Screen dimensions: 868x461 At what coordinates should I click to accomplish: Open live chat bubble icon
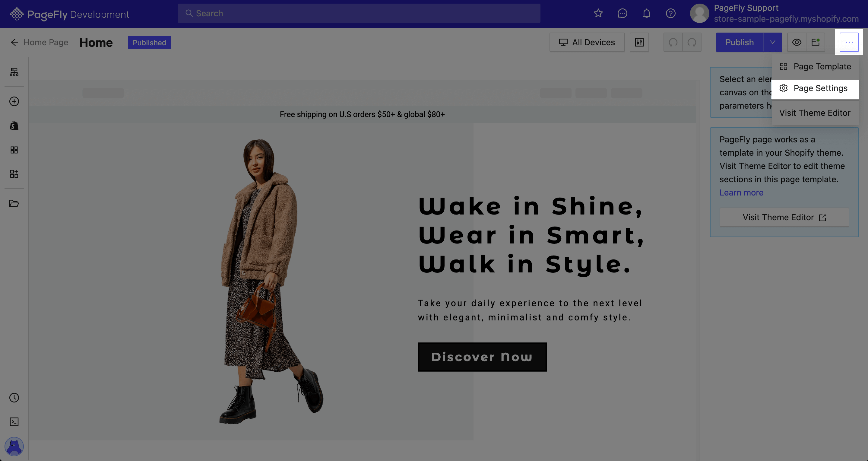(622, 14)
